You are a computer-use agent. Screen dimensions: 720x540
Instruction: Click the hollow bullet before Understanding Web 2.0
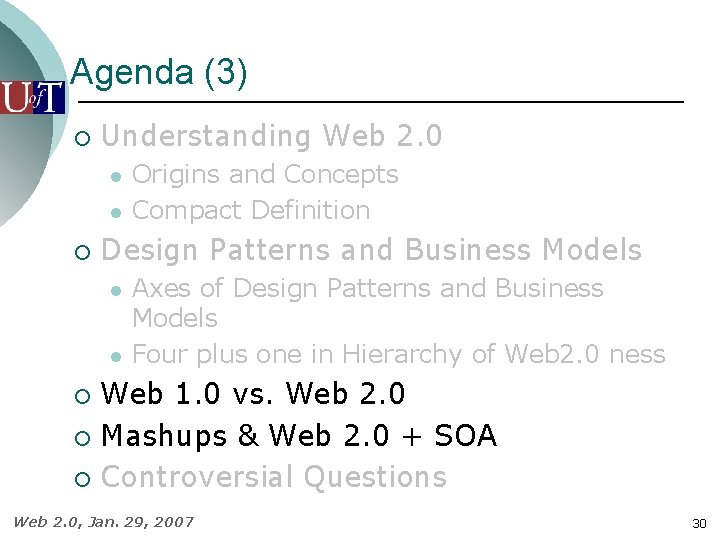point(82,138)
